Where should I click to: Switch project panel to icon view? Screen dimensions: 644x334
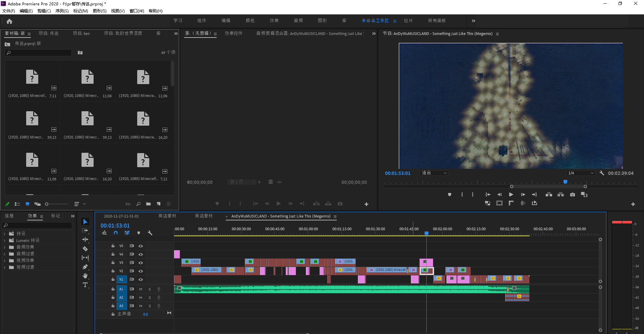[28, 204]
